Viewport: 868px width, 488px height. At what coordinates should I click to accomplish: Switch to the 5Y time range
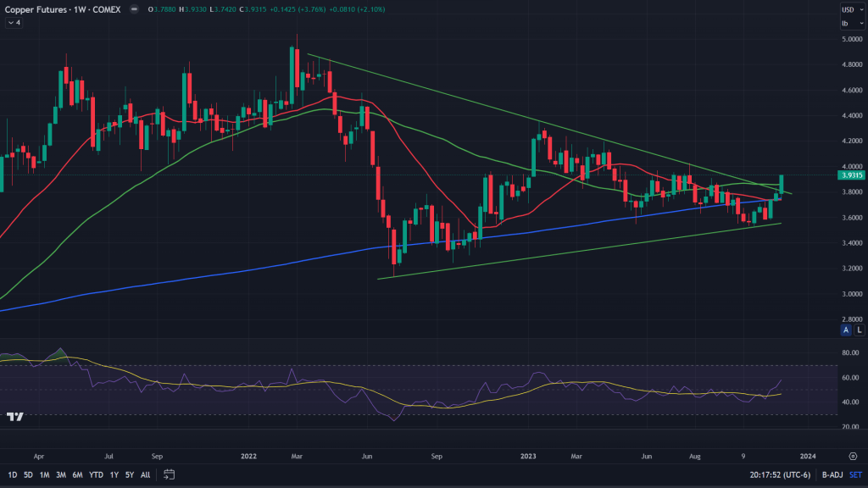129,474
